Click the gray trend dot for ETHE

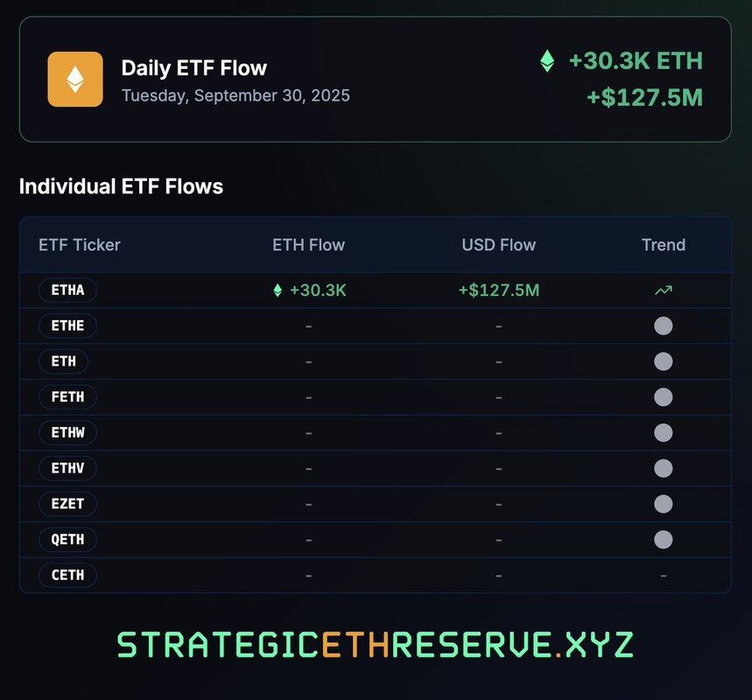pos(663,326)
